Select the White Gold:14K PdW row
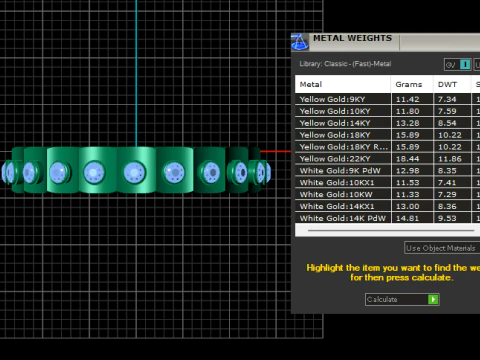Image resolution: width=480 pixels, height=360 pixels. (x=387, y=218)
